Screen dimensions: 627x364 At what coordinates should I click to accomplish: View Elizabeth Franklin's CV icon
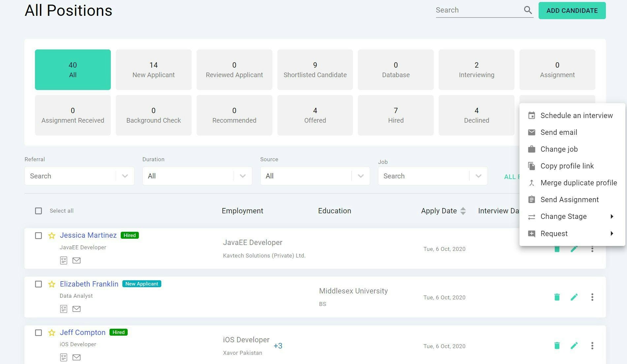pyautogui.click(x=63, y=309)
